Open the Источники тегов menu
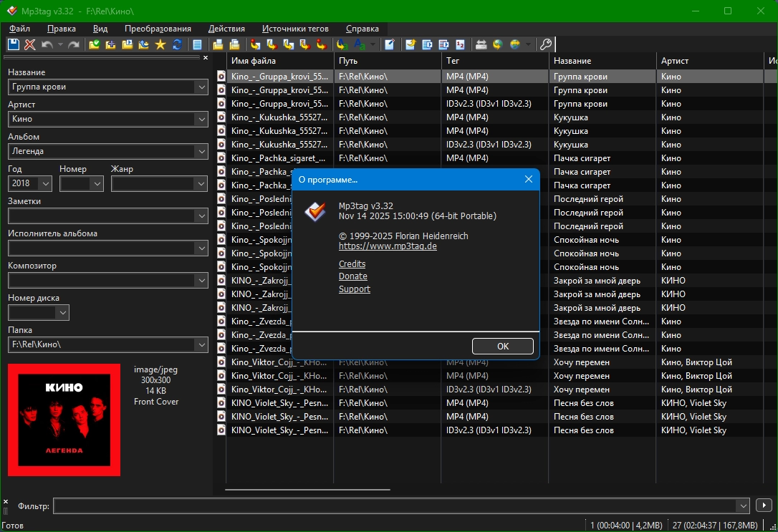The height and width of the screenshot is (532, 778). coord(295,29)
